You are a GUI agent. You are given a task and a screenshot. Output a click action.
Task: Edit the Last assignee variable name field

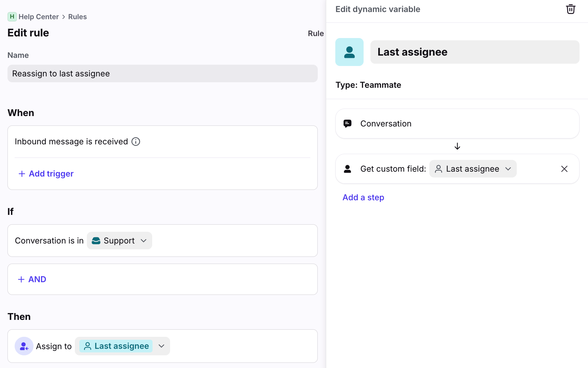click(x=474, y=52)
